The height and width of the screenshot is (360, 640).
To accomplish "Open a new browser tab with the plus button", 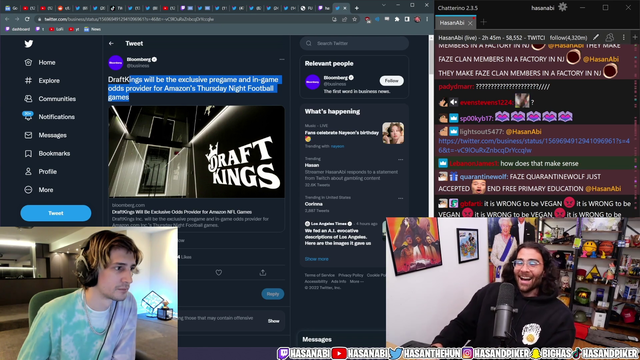I will pyautogui.click(x=356, y=8).
